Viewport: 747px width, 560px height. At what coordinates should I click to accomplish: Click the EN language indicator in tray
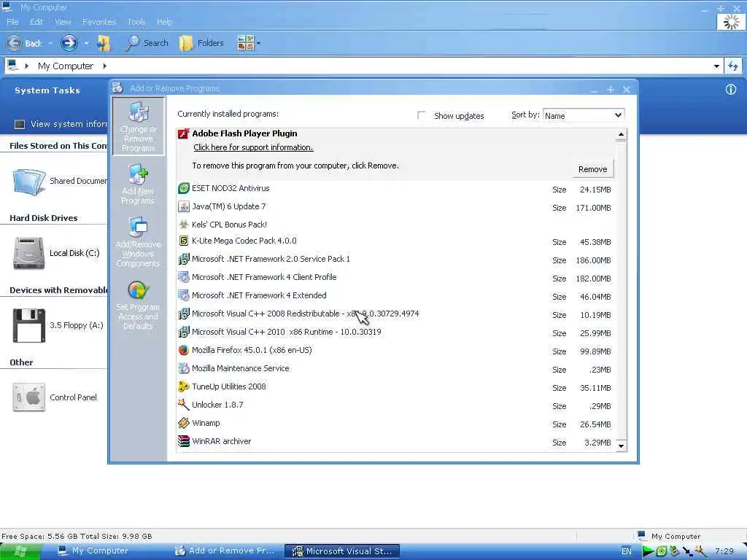point(627,551)
